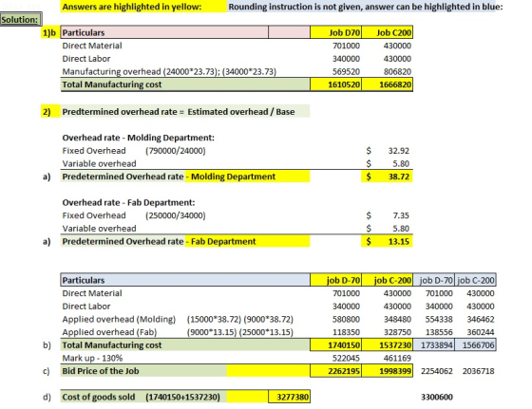This screenshot has width=532, height=409.
Task: Click the 'Overhead rate - Molding Department:' heading
Action: [x=138, y=138]
